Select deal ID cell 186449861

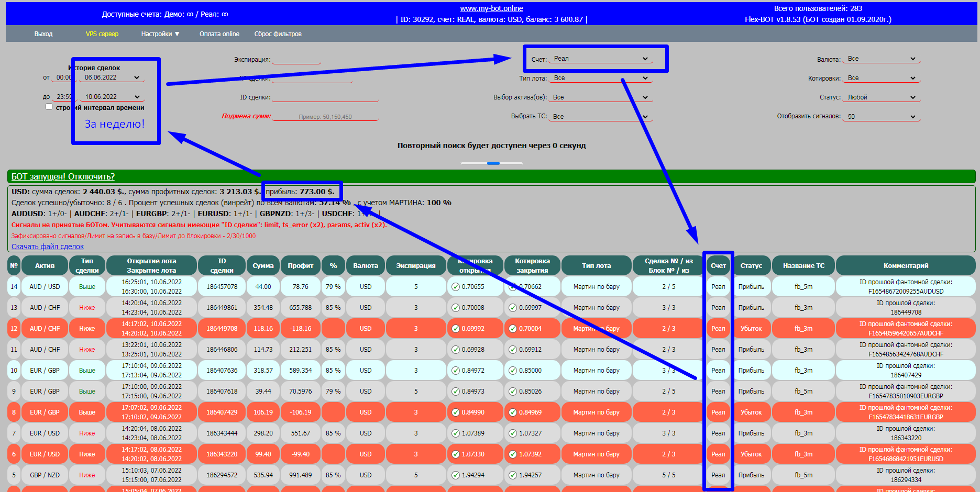(x=222, y=308)
